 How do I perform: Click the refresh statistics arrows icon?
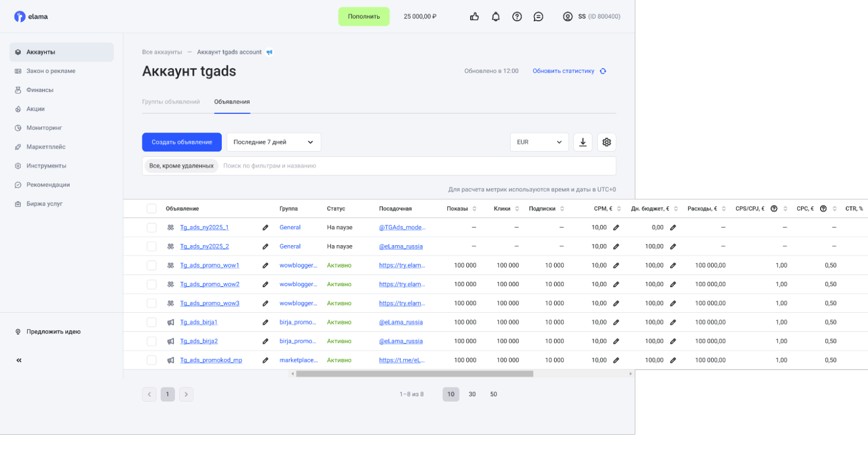pyautogui.click(x=603, y=71)
